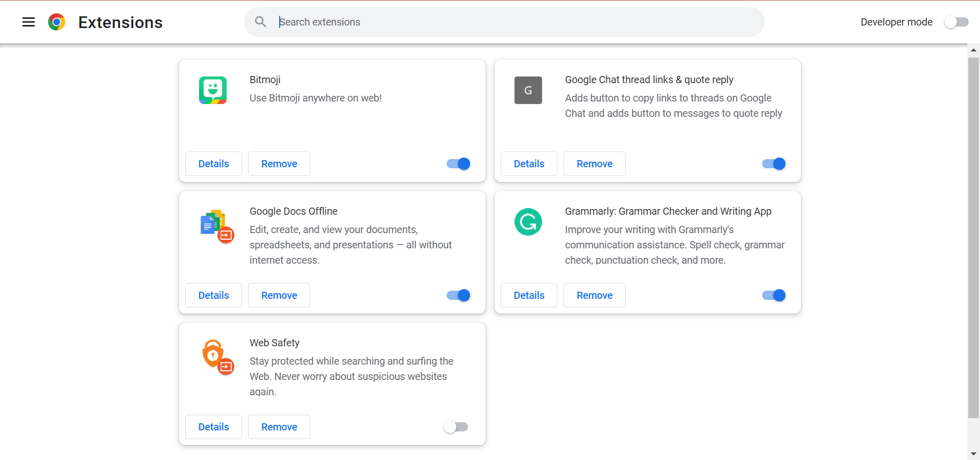Viewport: 980px width, 460px height.
Task: Remove the Google Docs Offline extension
Action: (x=279, y=295)
